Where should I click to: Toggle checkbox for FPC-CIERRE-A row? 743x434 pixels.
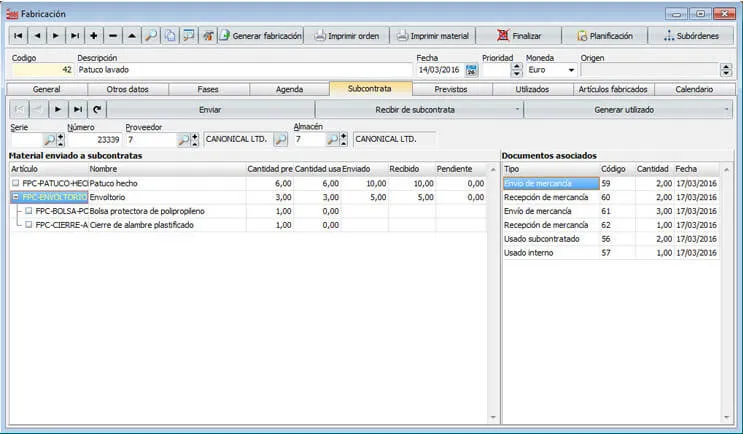pos(29,225)
